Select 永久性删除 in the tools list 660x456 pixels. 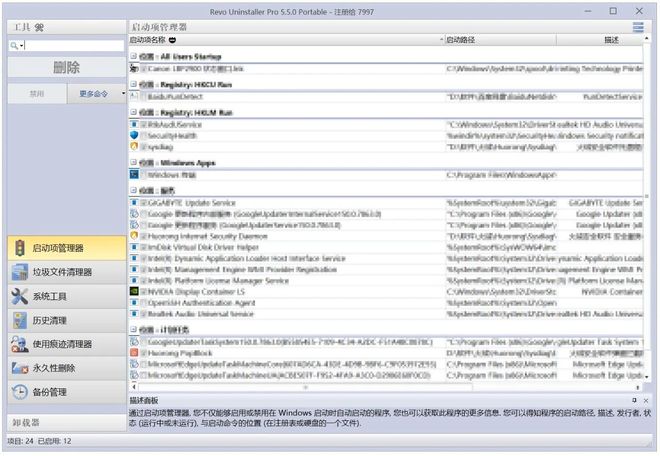tap(67, 368)
